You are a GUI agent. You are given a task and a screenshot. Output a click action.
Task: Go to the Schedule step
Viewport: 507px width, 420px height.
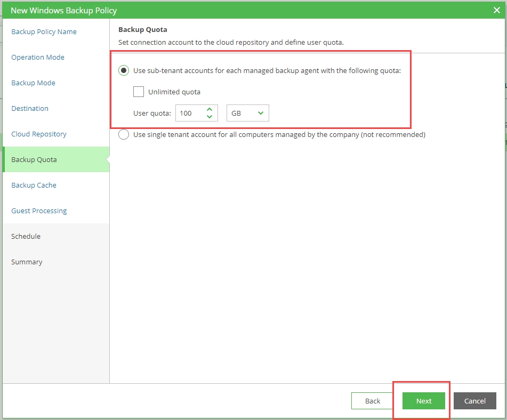tap(26, 236)
